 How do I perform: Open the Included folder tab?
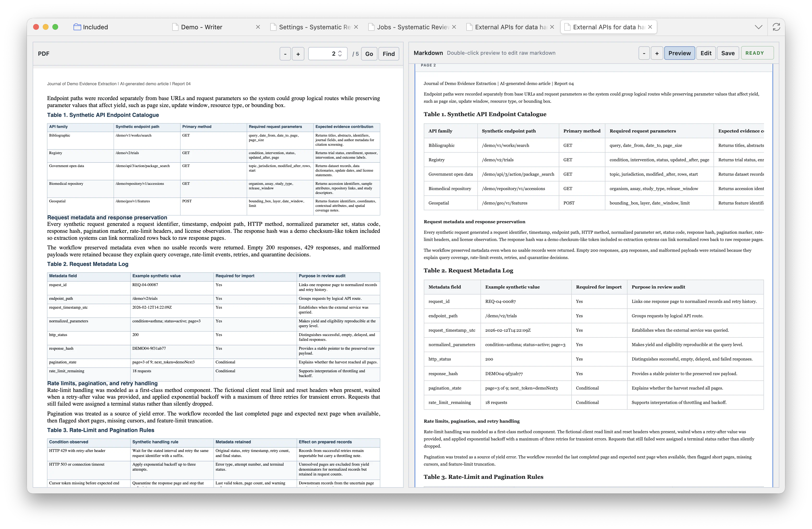(91, 27)
